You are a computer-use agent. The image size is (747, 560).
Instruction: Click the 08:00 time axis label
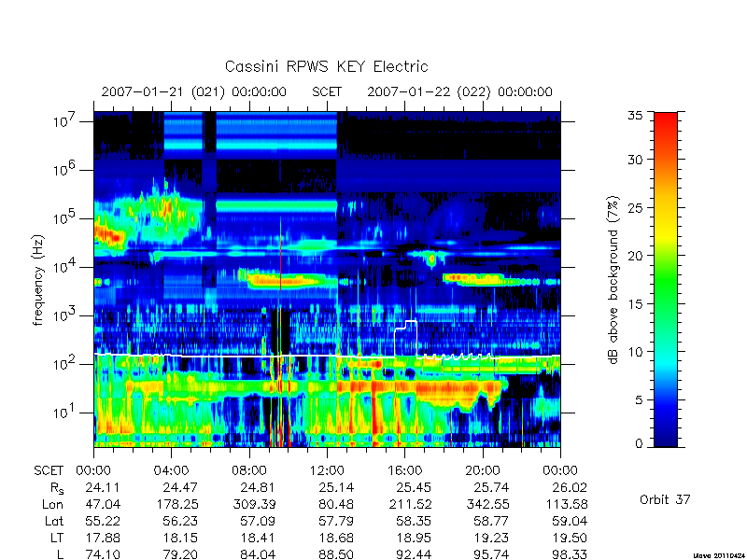249,470
